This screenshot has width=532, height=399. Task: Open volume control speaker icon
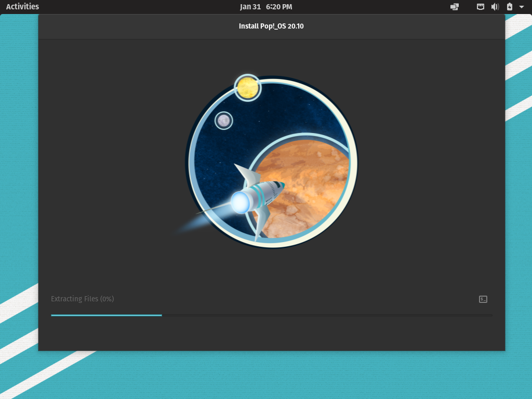(x=495, y=7)
